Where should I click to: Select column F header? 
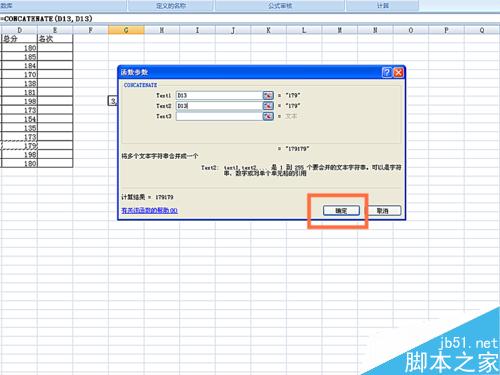click(90, 30)
